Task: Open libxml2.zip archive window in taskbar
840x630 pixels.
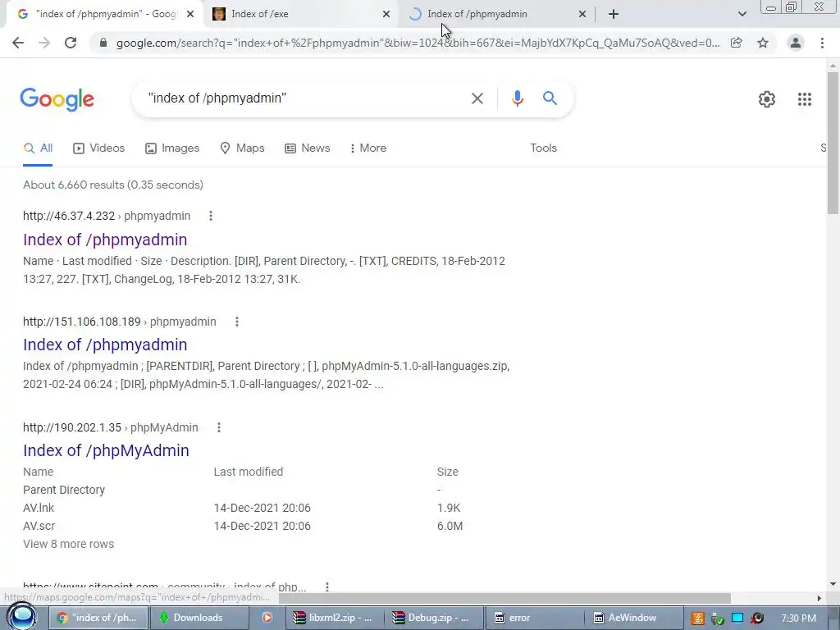Action: pos(335,618)
